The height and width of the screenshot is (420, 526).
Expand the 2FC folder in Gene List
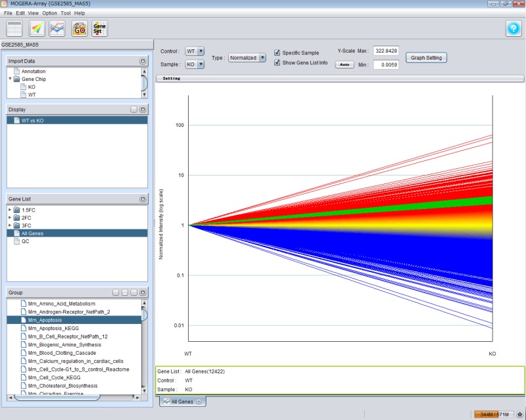[x=11, y=218]
